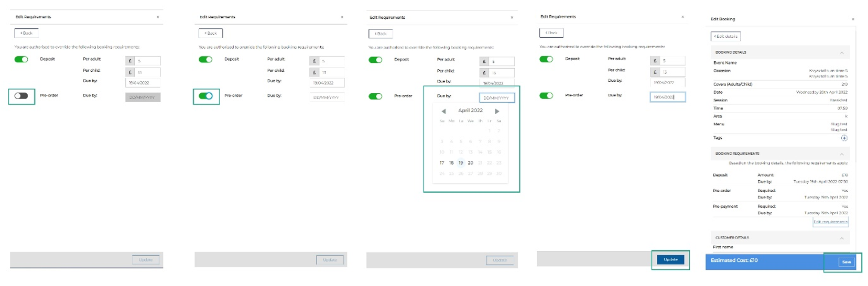Enable the switched-off Pre-order toggle
The height and width of the screenshot is (286, 868).
(x=21, y=96)
